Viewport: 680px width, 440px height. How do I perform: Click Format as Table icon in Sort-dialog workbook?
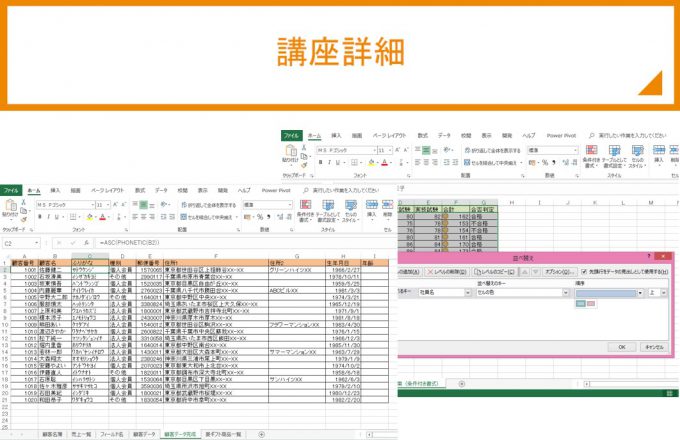615,150
